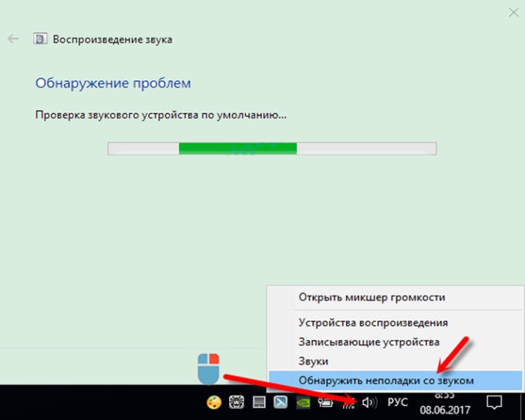The width and height of the screenshot is (525, 420).
Task: Click the power battery tray icon
Action: pos(325,402)
